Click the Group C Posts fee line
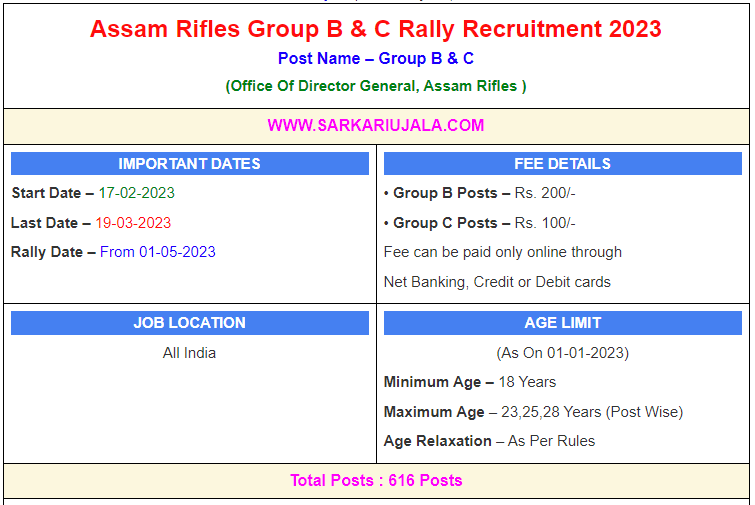 coord(479,223)
